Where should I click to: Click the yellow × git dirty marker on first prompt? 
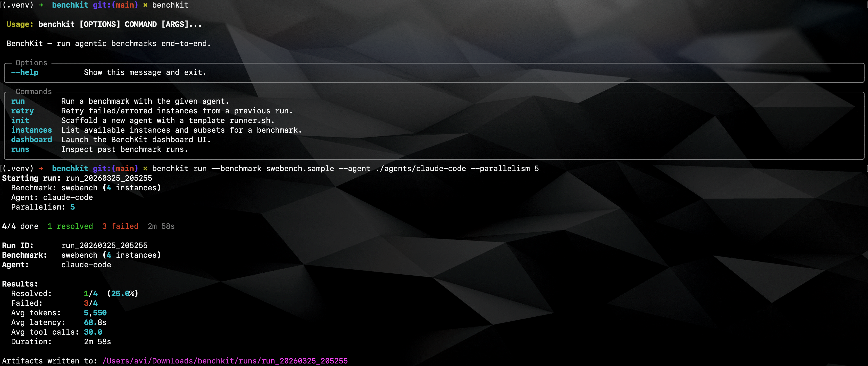tap(145, 5)
